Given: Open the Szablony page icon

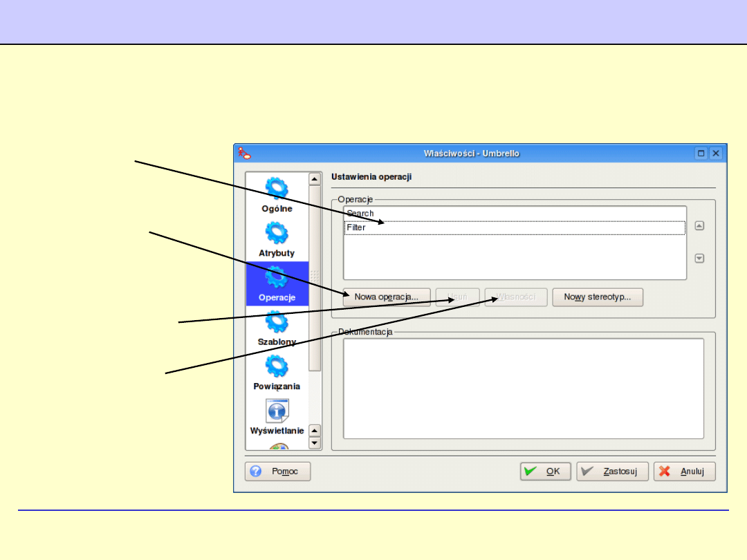Looking at the screenshot, I should [x=277, y=322].
